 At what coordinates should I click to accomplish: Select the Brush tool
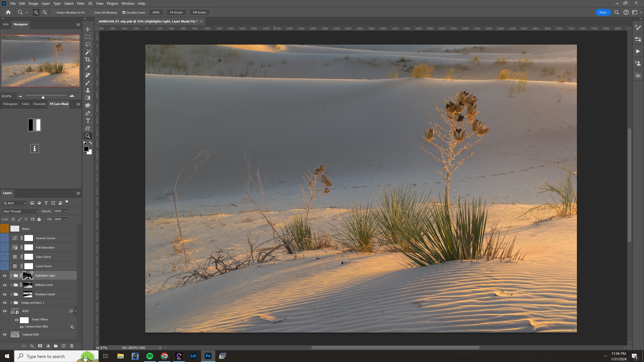(88, 83)
